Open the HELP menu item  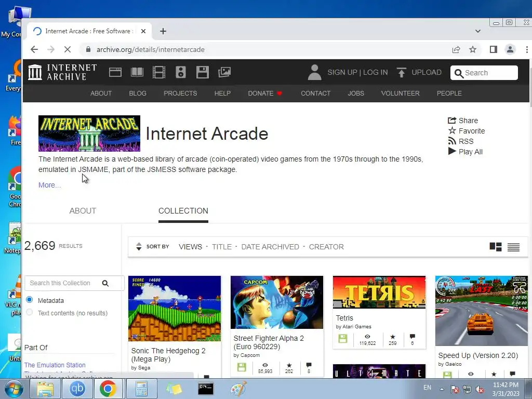(222, 94)
